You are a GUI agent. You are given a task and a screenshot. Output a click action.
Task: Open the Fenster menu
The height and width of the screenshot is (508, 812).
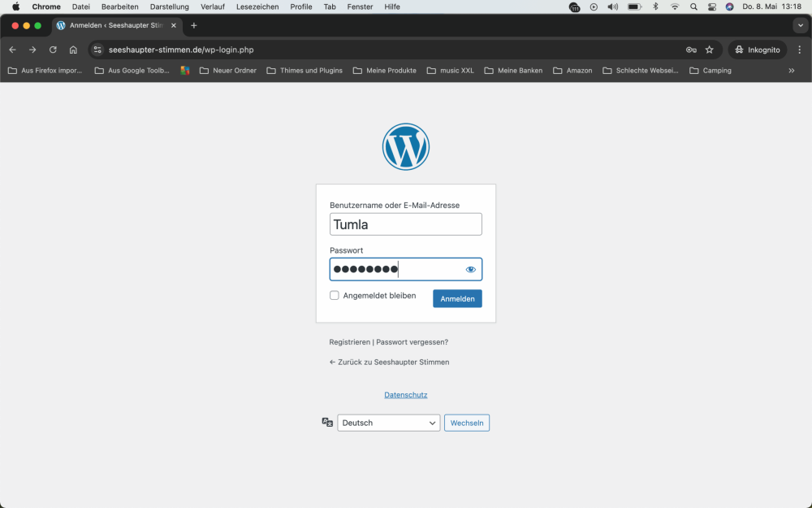(360, 7)
